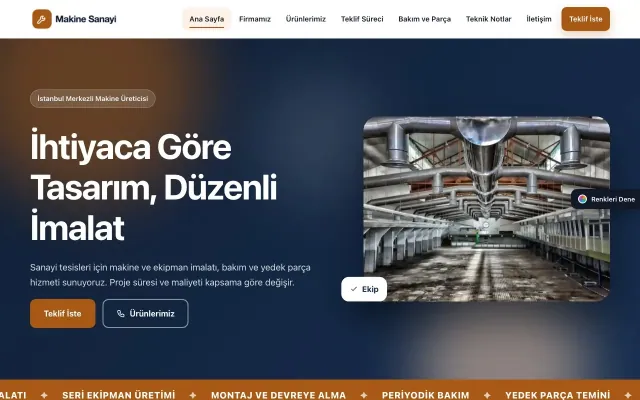Click the color wheel icon

[582, 199]
